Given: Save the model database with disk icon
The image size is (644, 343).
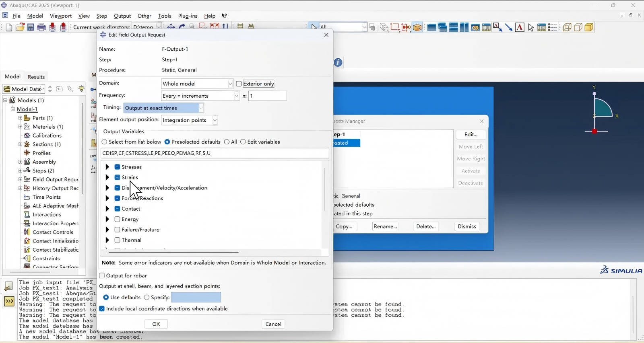Looking at the screenshot, I should [31, 27].
